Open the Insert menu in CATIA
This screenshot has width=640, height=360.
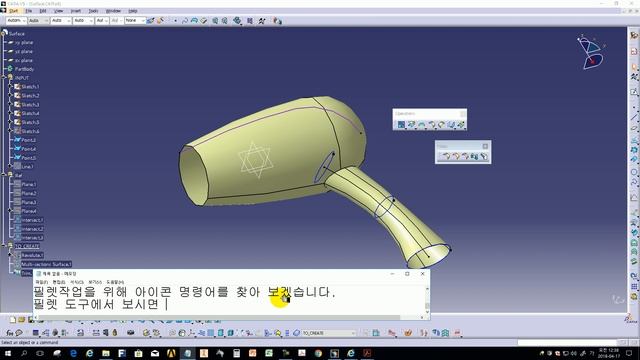coord(76,11)
